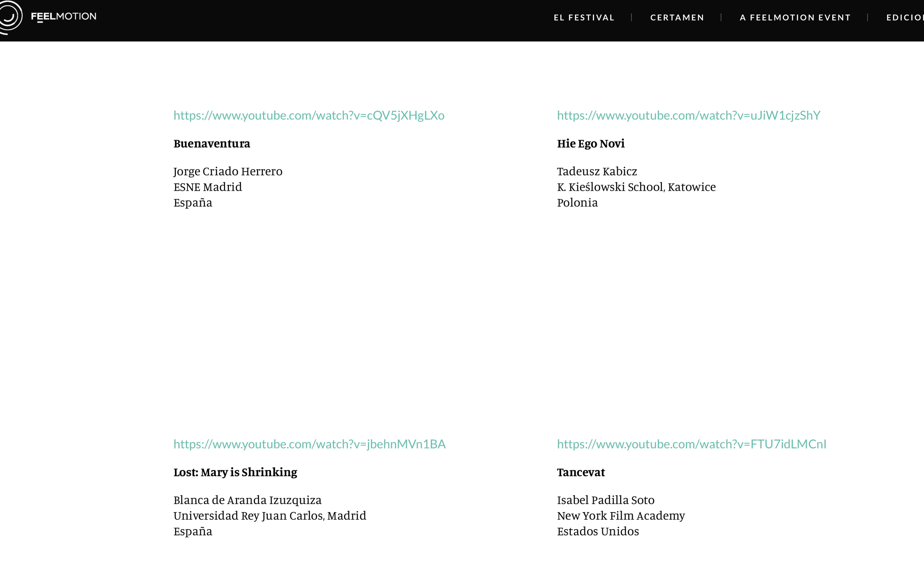Click the Buenaventura title text
924x572 pixels.
point(212,144)
